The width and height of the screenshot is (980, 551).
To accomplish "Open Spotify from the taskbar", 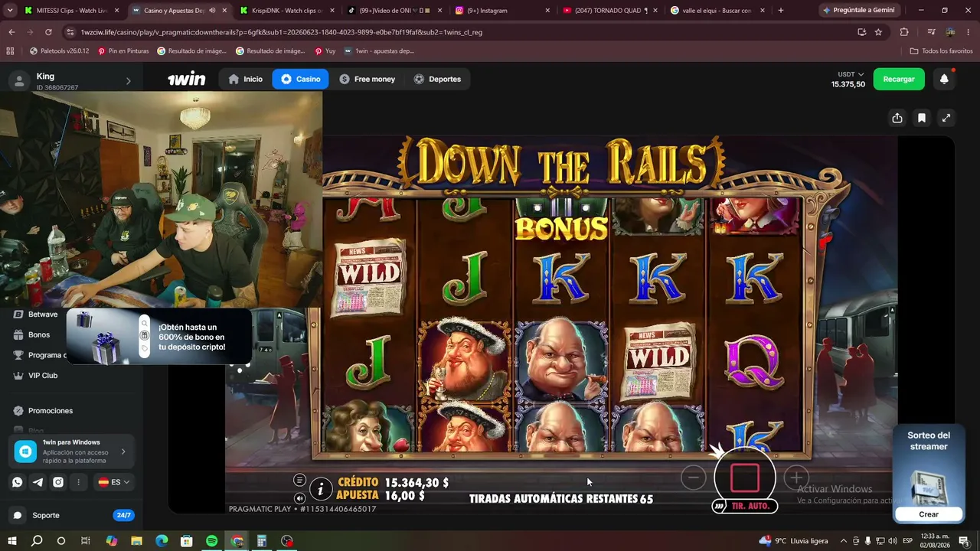I will (x=211, y=541).
